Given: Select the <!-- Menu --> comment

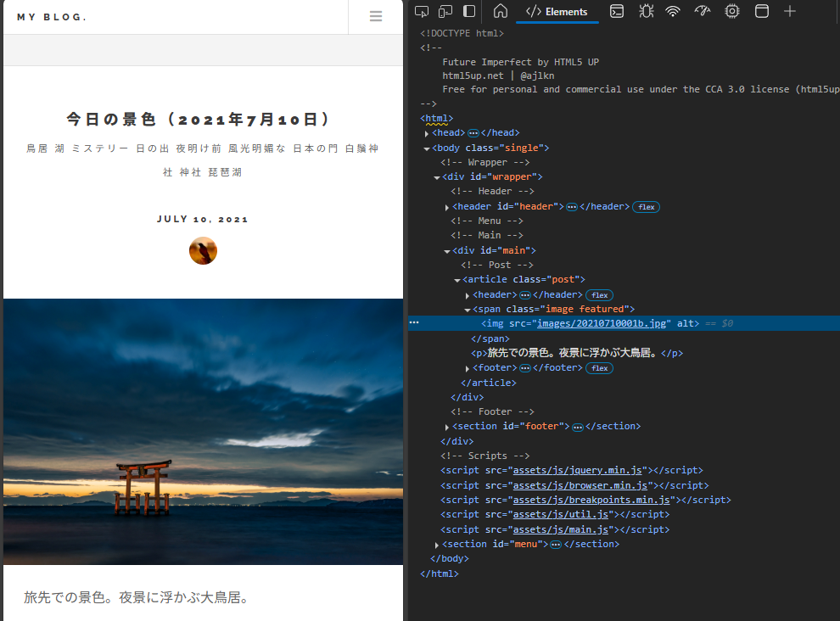Looking at the screenshot, I should [487, 221].
